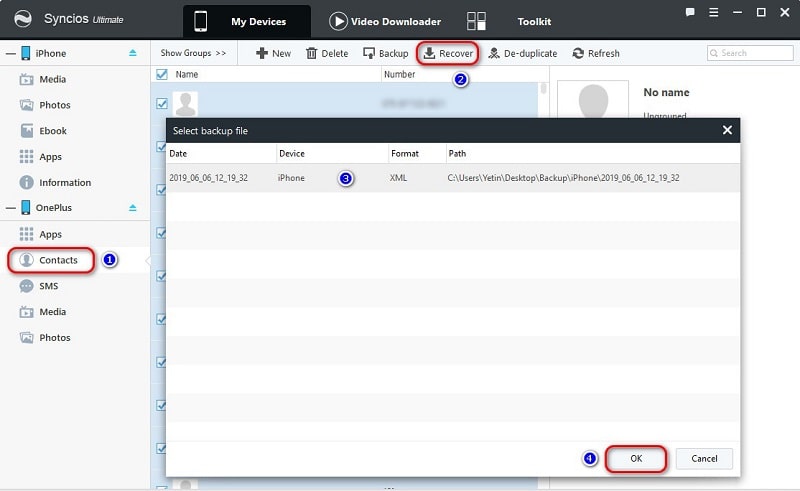This screenshot has height=491, width=800.
Task: Collapse the iPhone device tree
Action: pos(11,54)
